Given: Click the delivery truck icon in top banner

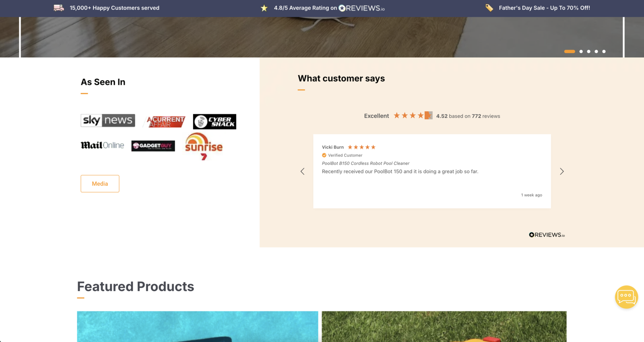Looking at the screenshot, I should 59,8.
